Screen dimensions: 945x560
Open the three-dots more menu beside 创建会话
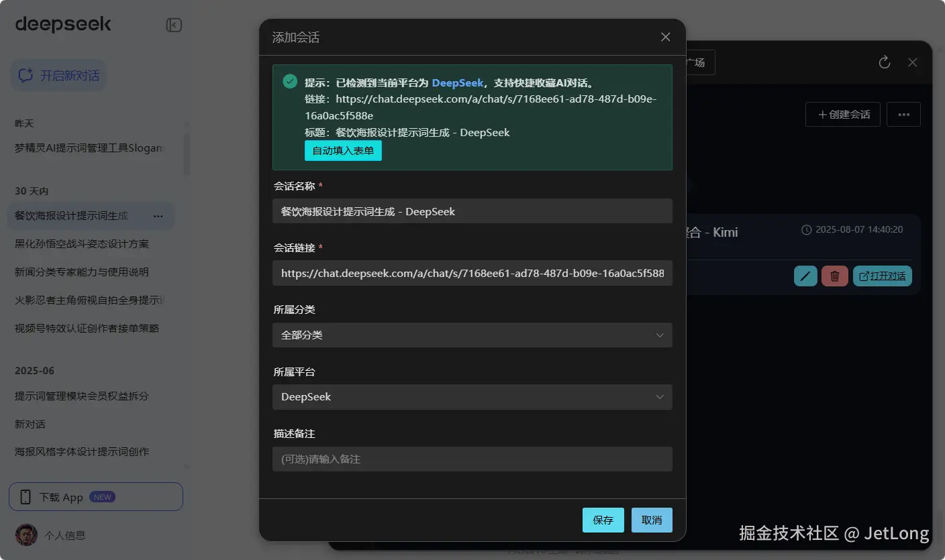click(903, 115)
